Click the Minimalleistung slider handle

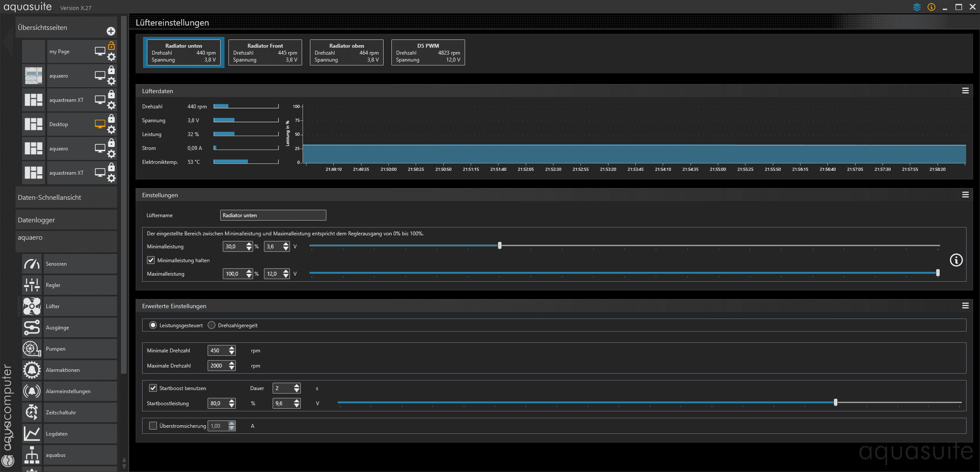pos(500,246)
